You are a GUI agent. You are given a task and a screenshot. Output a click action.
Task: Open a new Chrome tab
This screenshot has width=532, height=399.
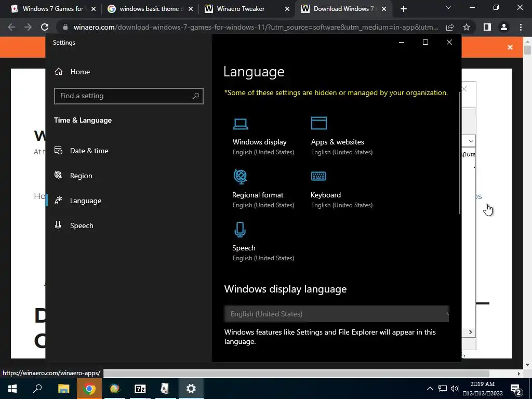[403, 9]
